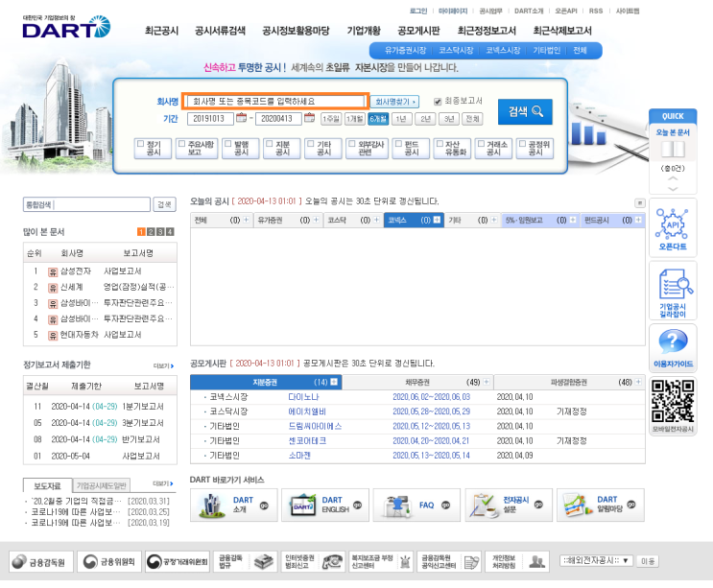
Task: Go to page 2 of 많이 본 문서
Action: 151,232
